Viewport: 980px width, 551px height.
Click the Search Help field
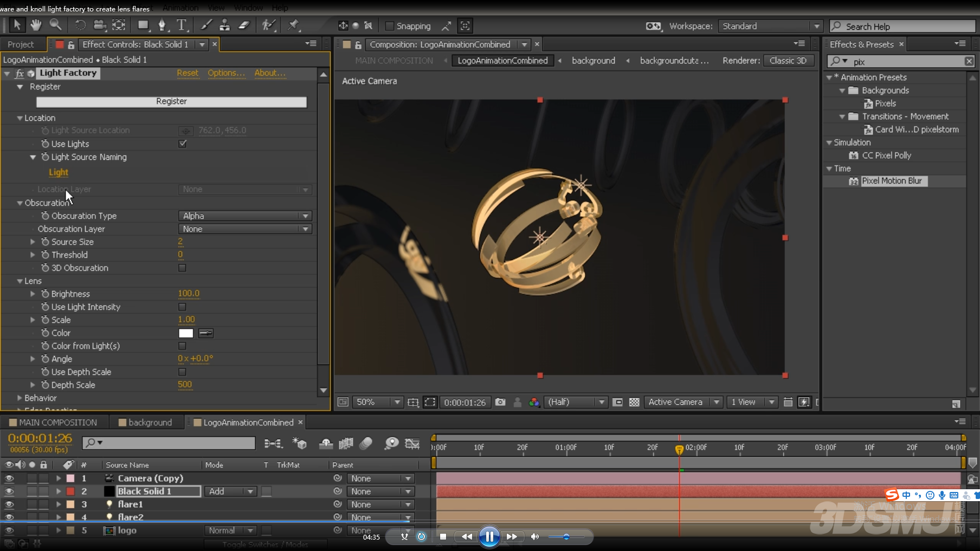point(902,27)
